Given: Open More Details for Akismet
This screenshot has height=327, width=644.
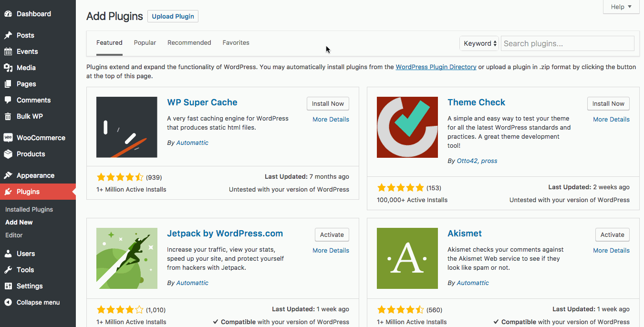Looking at the screenshot, I should [612, 250].
